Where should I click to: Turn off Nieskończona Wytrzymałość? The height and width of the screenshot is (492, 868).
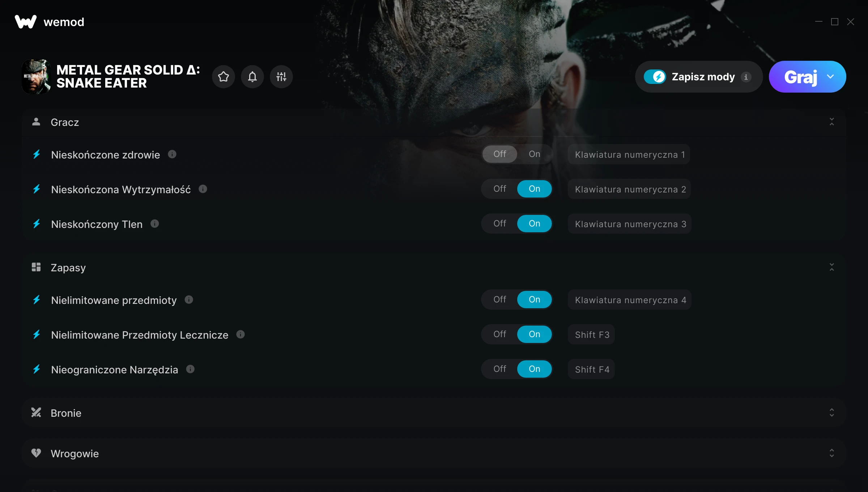coord(499,189)
